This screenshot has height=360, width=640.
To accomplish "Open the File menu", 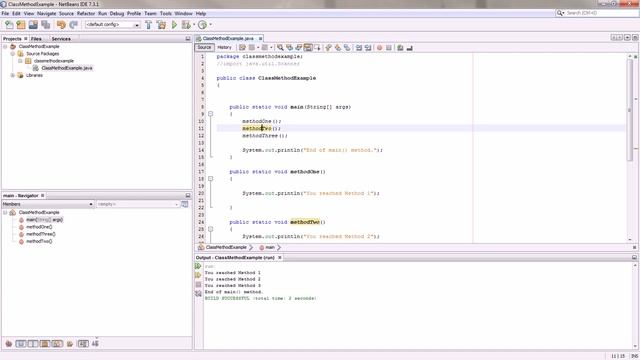I will point(5,13).
